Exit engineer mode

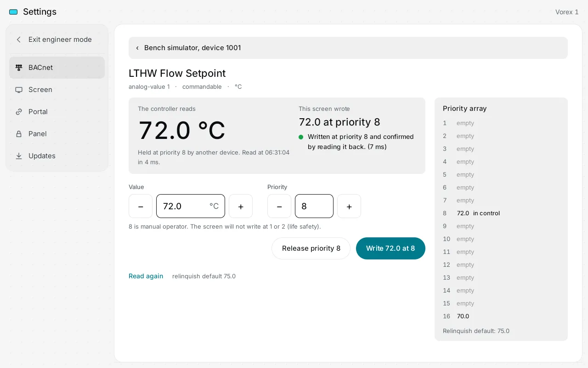[57, 40]
